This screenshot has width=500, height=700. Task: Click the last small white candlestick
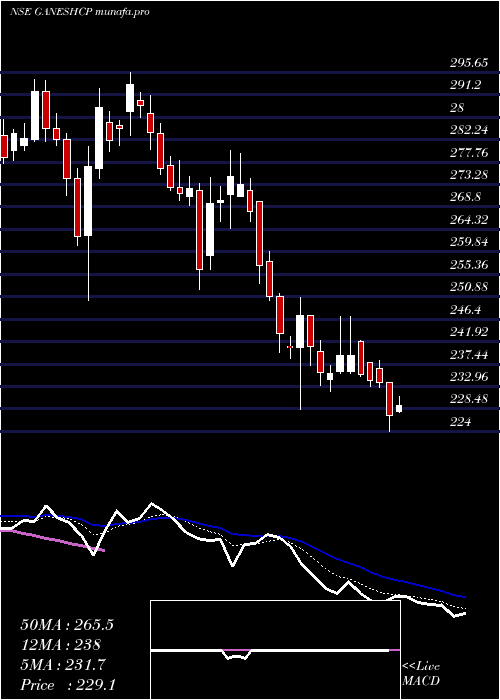tap(399, 408)
